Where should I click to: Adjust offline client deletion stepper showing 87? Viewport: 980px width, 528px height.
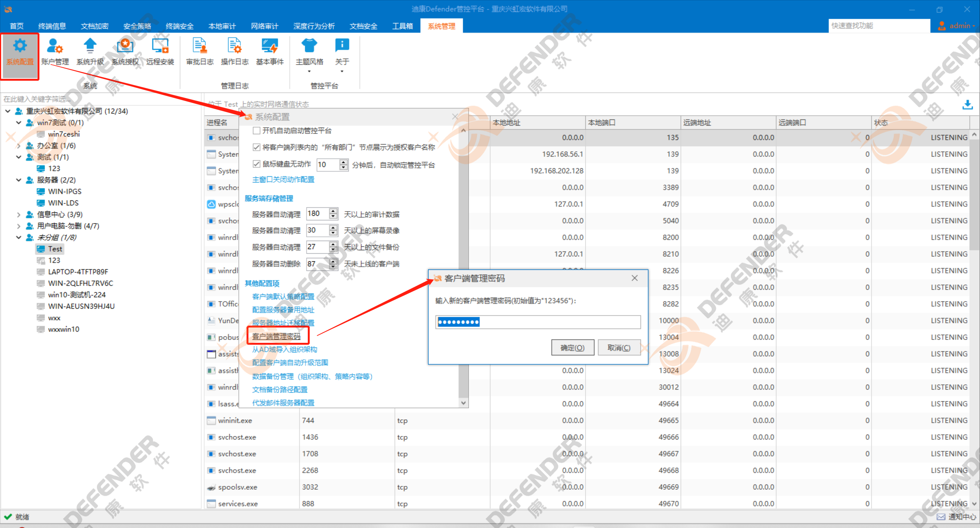(x=333, y=264)
